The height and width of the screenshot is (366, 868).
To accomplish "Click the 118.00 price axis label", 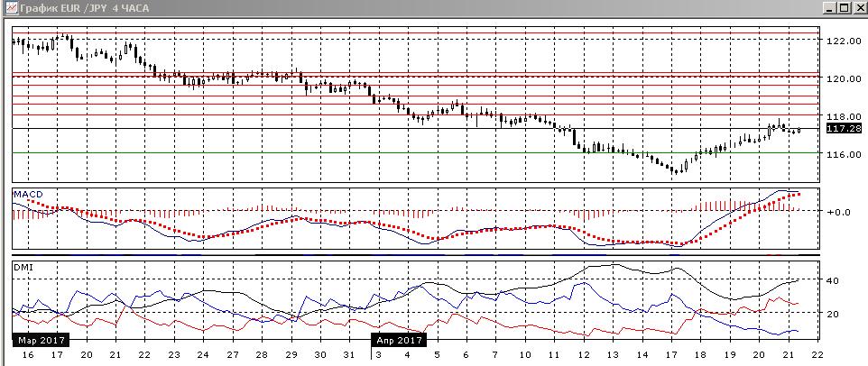I will point(844,116).
